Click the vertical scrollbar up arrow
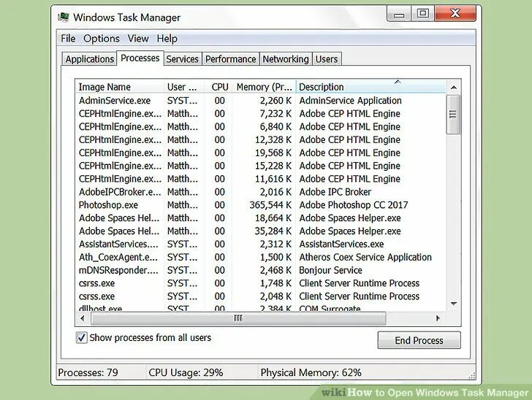532x400 pixels. point(454,88)
